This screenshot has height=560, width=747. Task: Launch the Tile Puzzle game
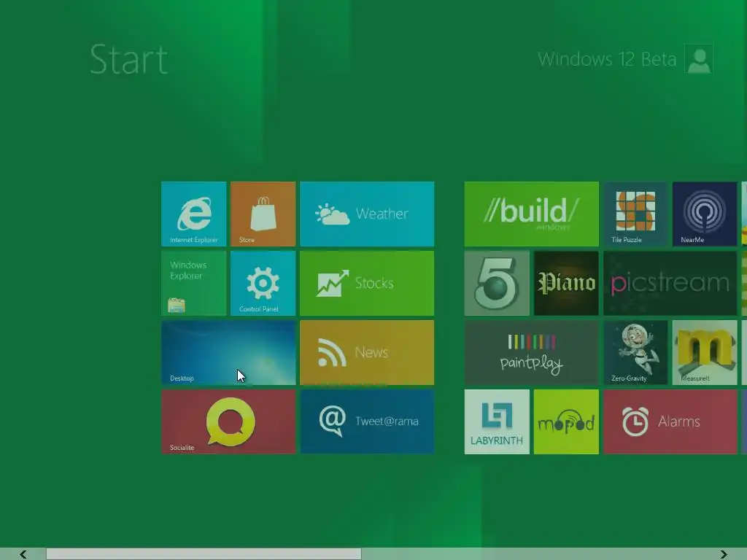click(x=635, y=214)
